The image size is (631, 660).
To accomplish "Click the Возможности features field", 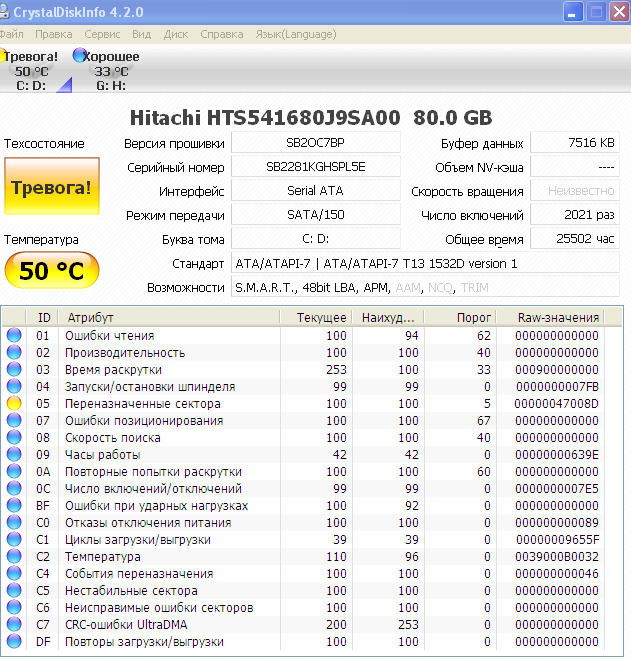I will (425, 287).
